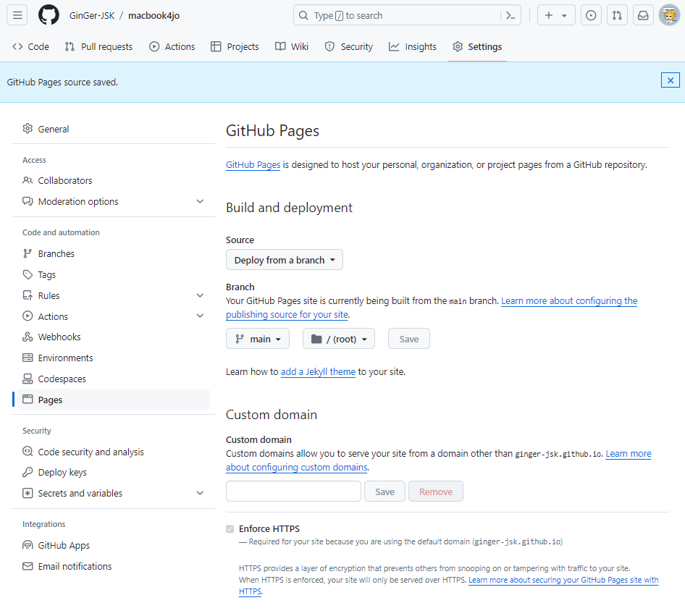This screenshot has width=685, height=616.
Task: Open the GinGer-JSK owner link
Action: (x=92, y=16)
